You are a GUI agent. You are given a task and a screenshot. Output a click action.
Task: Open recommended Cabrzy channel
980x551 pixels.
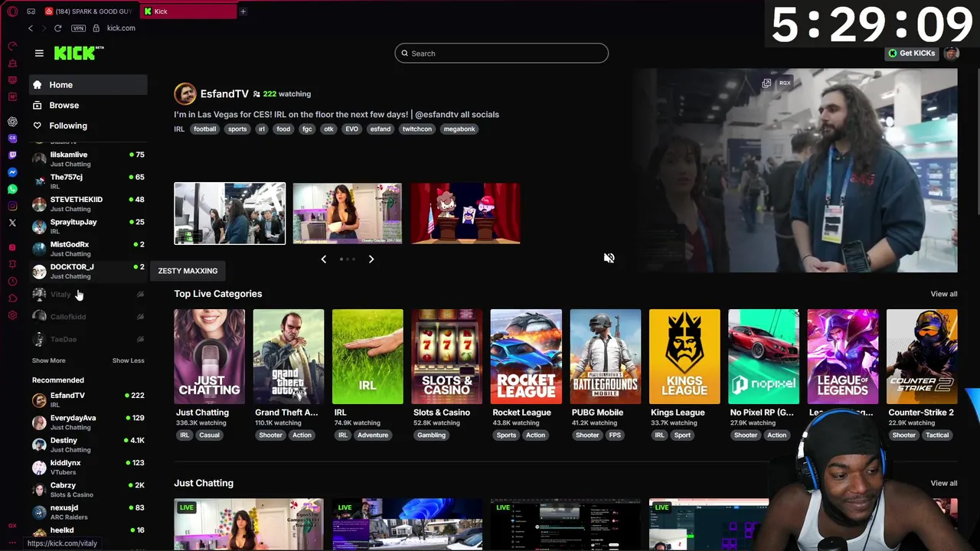(x=88, y=489)
